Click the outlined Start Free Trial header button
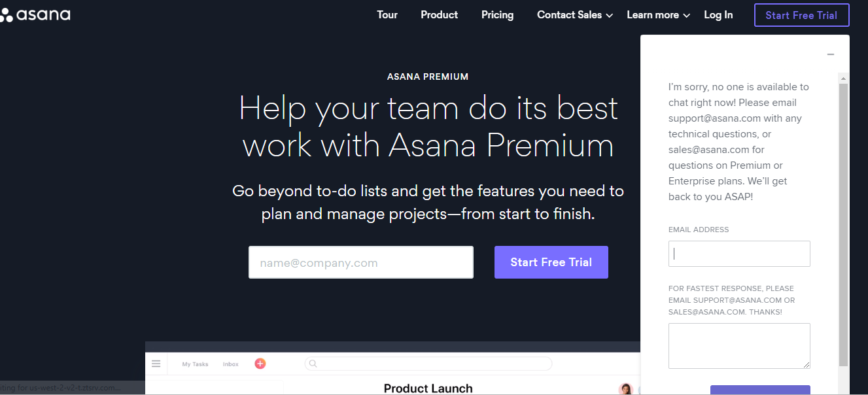The image size is (868, 395). point(801,15)
